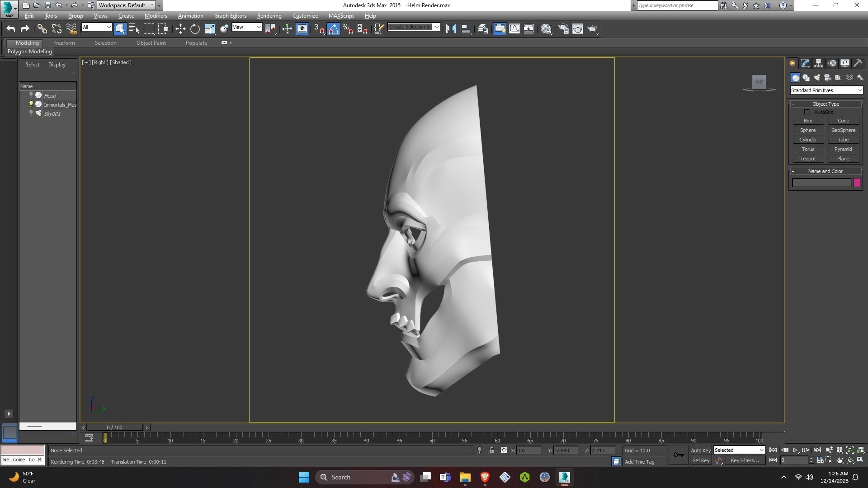868x488 pixels.
Task: Switch to the Object Paint ribbon tab
Action: (x=151, y=43)
